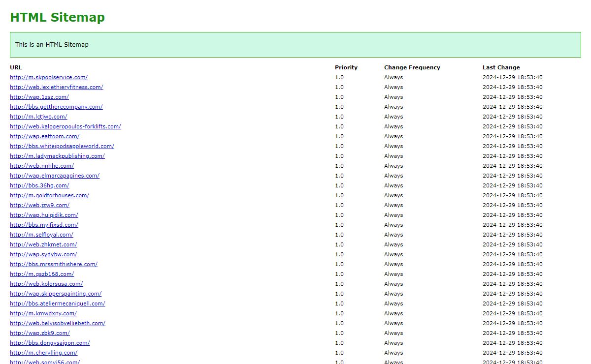Go to m.ladymackpublishing.com link
The image size is (591, 364).
coord(57,156)
